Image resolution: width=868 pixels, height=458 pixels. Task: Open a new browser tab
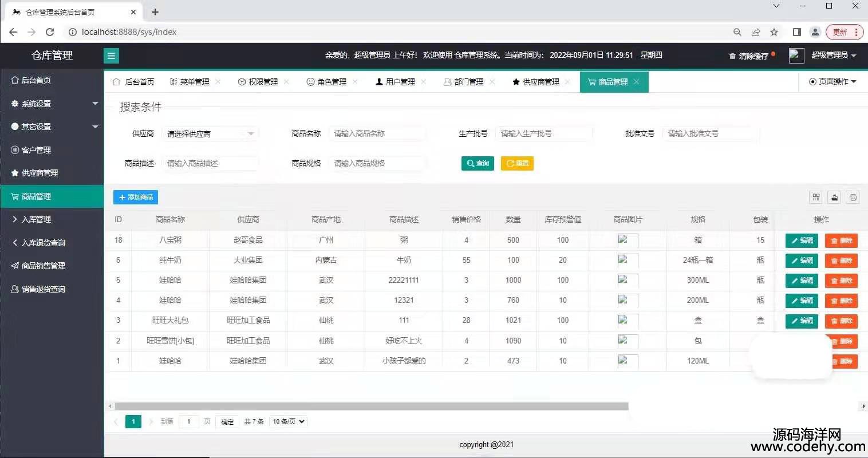point(155,11)
